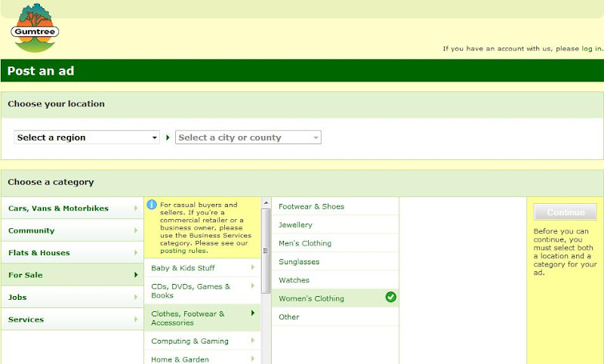
Task: Click the blue info icon in notice
Action: coord(152,205)
